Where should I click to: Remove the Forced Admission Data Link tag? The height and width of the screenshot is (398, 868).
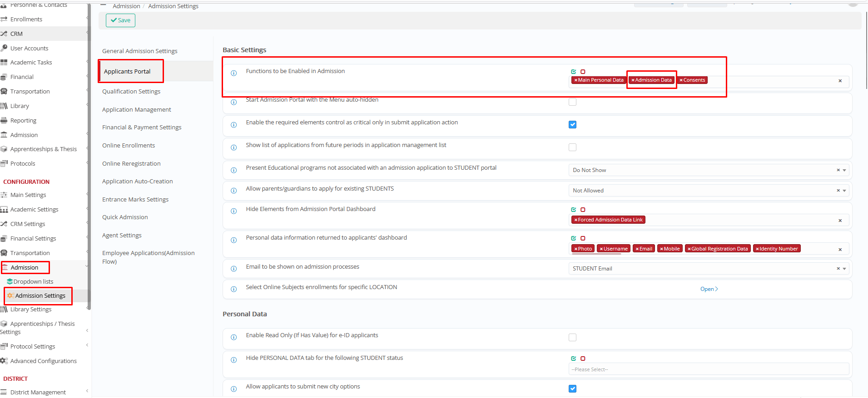(x=575, y=220)
